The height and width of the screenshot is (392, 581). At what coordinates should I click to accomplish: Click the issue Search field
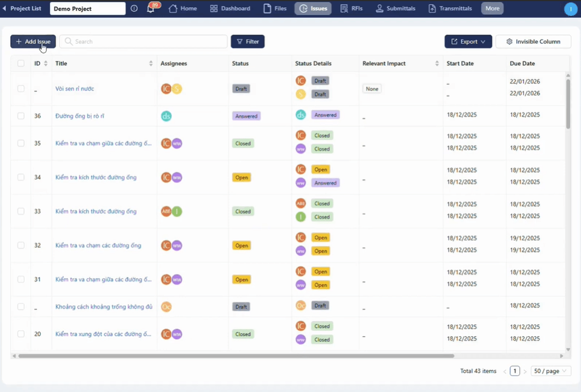[x=143, y=42]
